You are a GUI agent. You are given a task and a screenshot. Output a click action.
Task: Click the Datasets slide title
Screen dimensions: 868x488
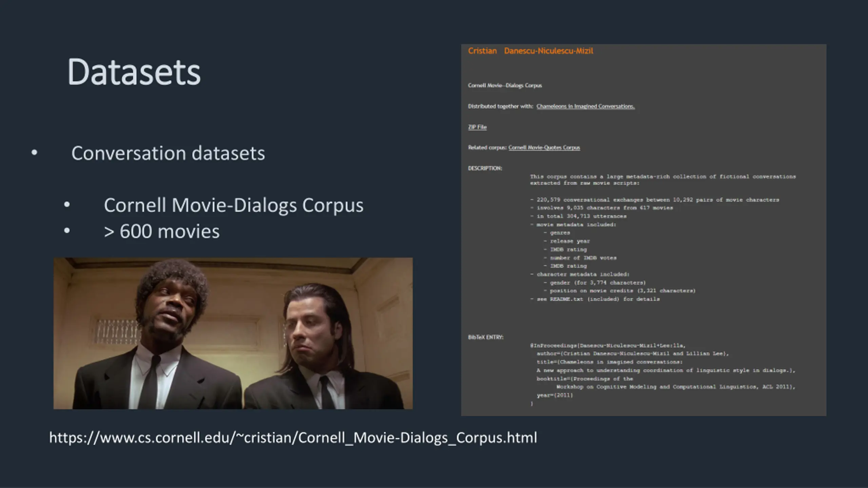tap(134, 72)
